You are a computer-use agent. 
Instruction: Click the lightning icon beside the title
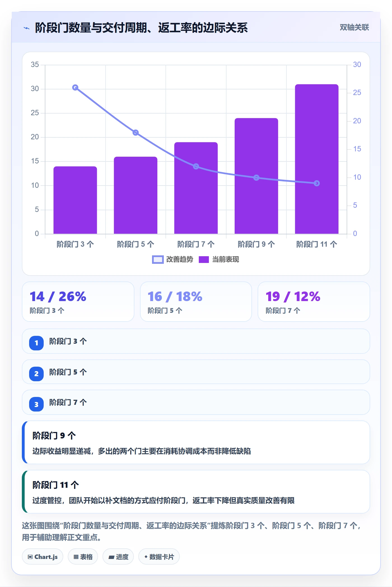point(27,28)
